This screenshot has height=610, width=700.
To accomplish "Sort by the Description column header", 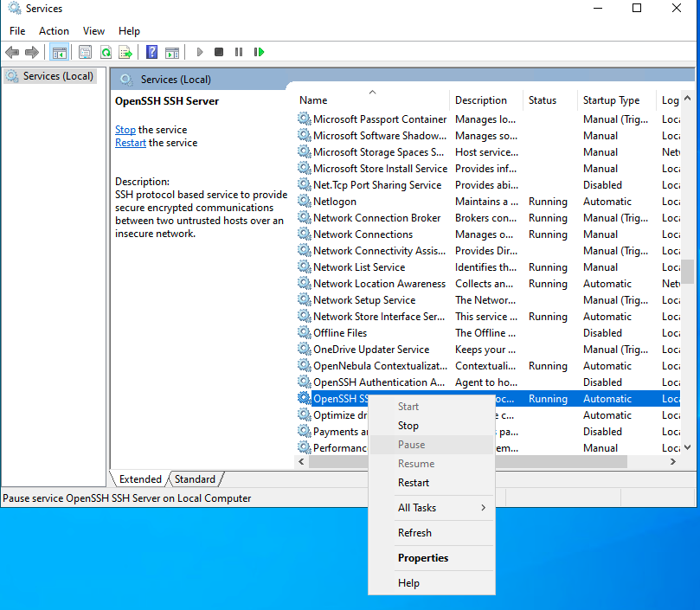I will pos(486,100).
